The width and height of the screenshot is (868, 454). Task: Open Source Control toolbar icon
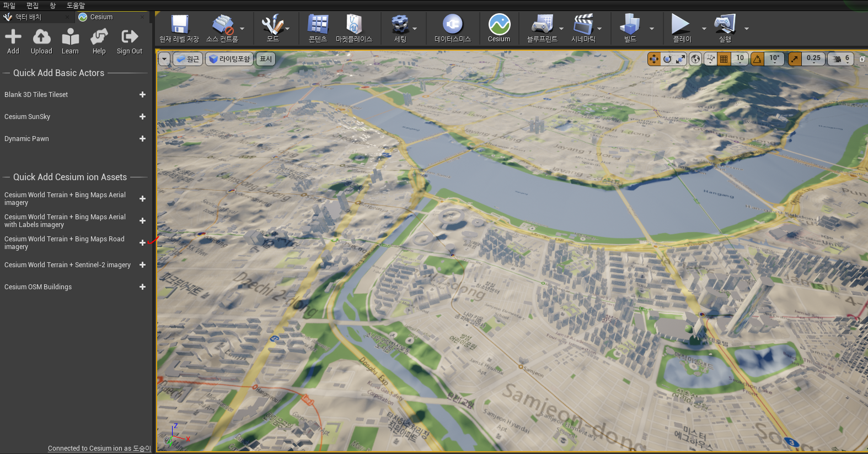[x=222, y=29]
